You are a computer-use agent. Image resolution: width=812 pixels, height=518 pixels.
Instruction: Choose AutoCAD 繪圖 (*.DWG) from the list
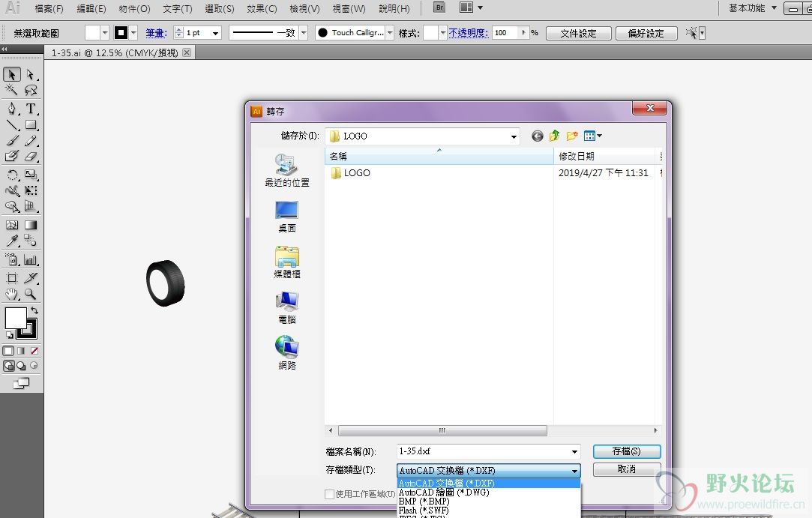tap(489, 493)
